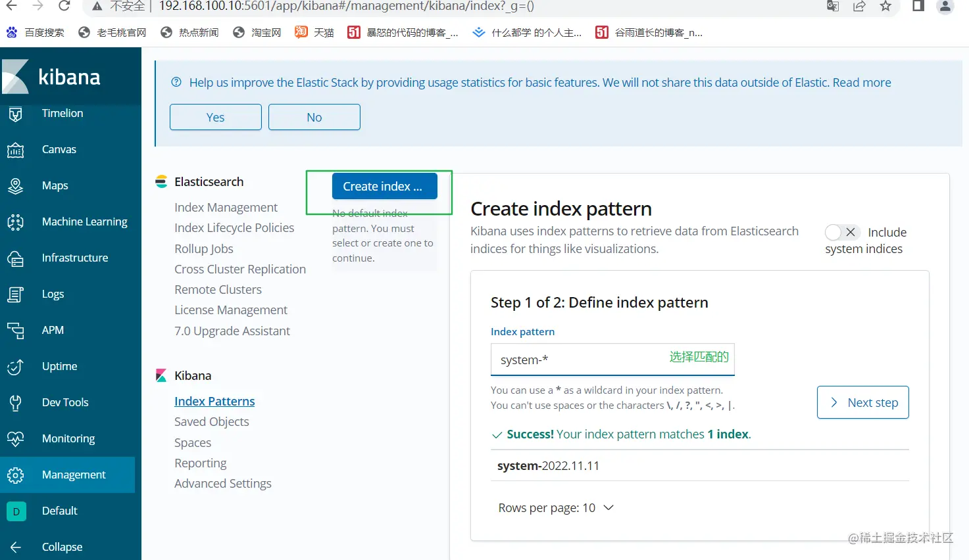The height and width of the screenshot is (560, 969).
Task: Follow the Read more link
Action: [862, 82]
